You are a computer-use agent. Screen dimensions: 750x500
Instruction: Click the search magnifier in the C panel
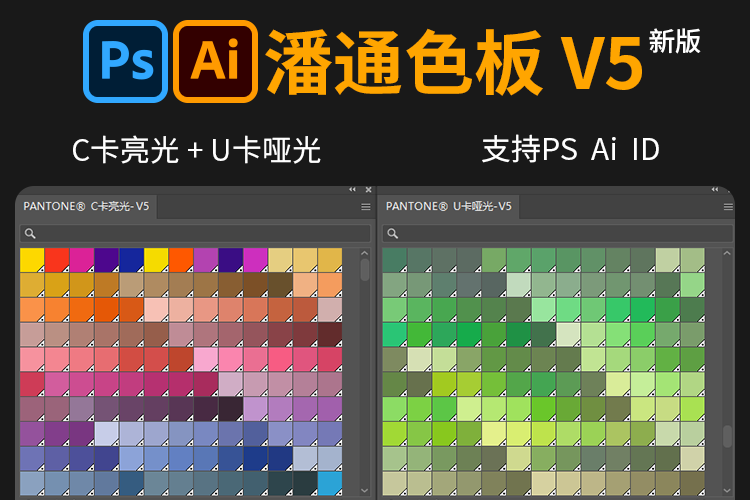click(x=31, y=233)
